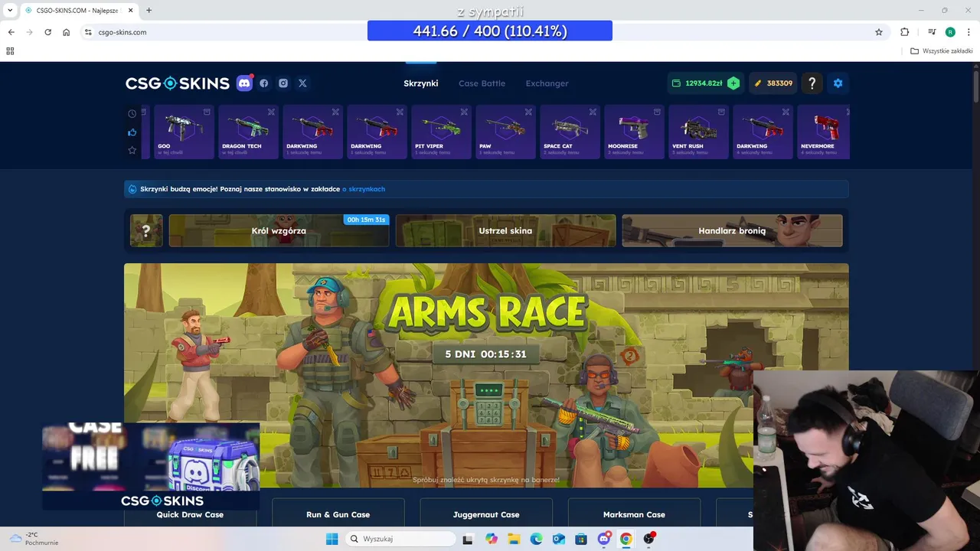980x551 pixels.
Task: Click the NEVERMORE drop card
Action: pyautogui.click(x=823, y=132)
